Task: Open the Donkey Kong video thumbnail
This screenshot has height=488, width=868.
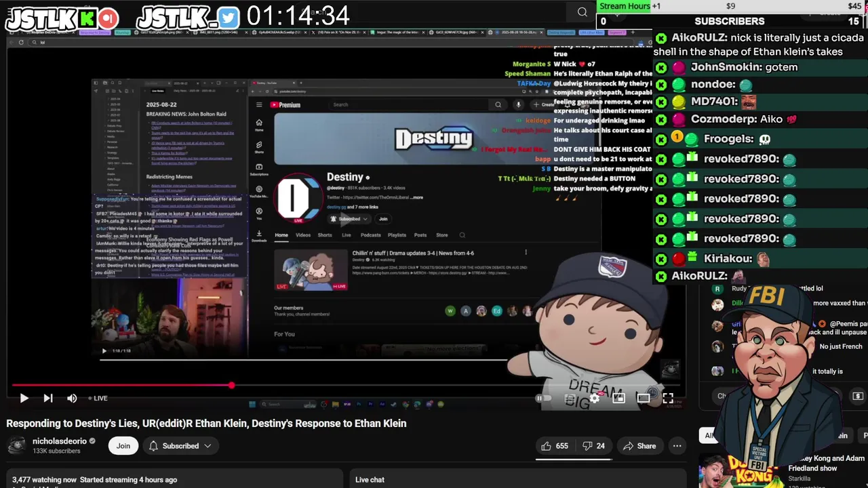Action: [741, 470]
